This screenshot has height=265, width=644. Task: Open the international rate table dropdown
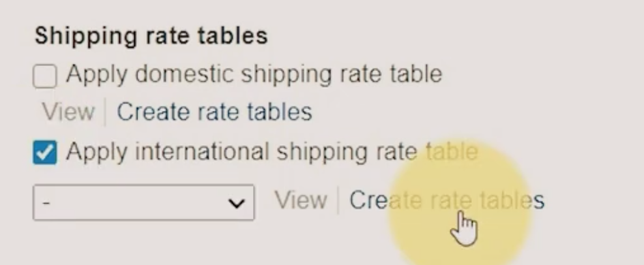coord(144,202)
